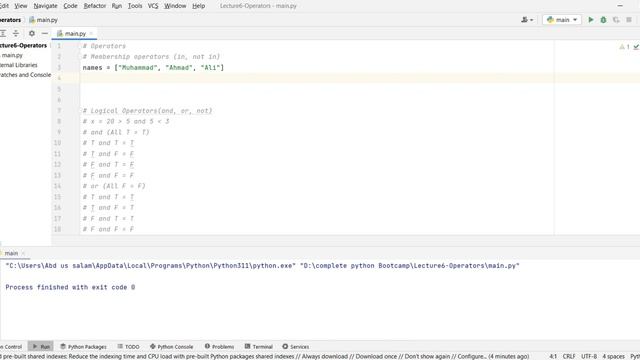The height and width of the screenshot is (360, 640).
Task: Start debugging with the green bug icon
Action: [603, 20]
